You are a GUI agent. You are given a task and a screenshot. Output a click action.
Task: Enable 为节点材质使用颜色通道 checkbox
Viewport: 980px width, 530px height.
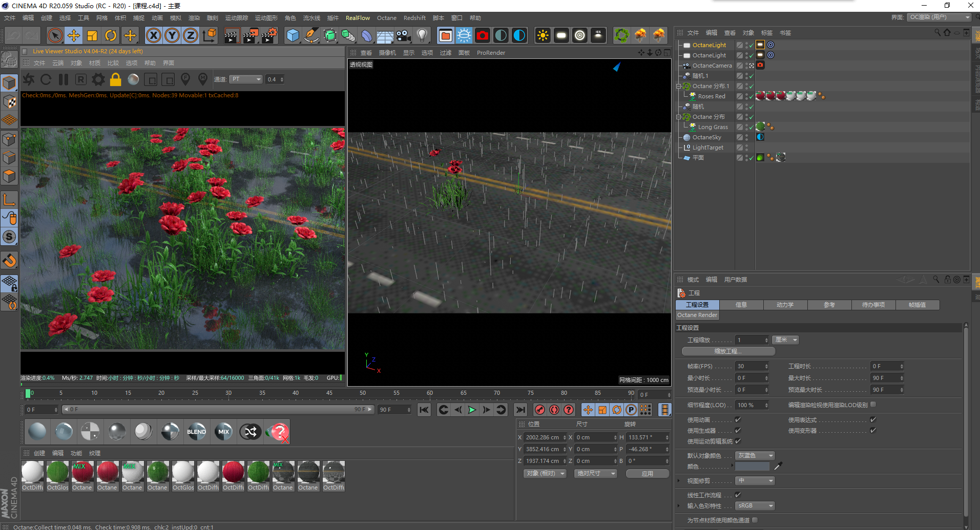[x=755, y=520]
